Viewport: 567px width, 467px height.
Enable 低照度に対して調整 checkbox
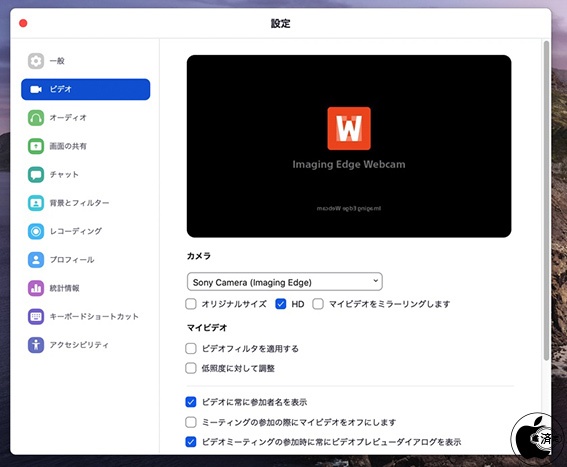pos(191,368)
